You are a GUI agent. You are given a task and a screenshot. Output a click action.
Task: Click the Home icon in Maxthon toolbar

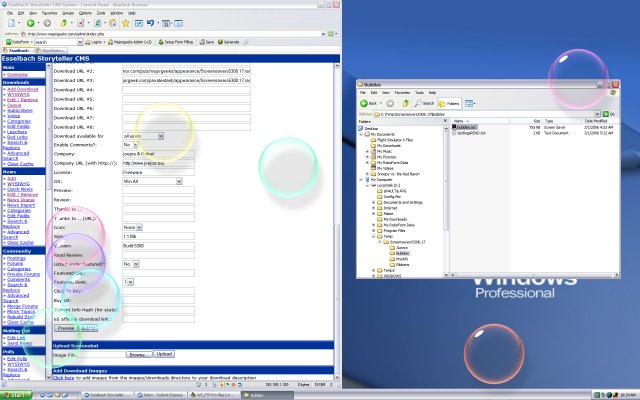113,23
